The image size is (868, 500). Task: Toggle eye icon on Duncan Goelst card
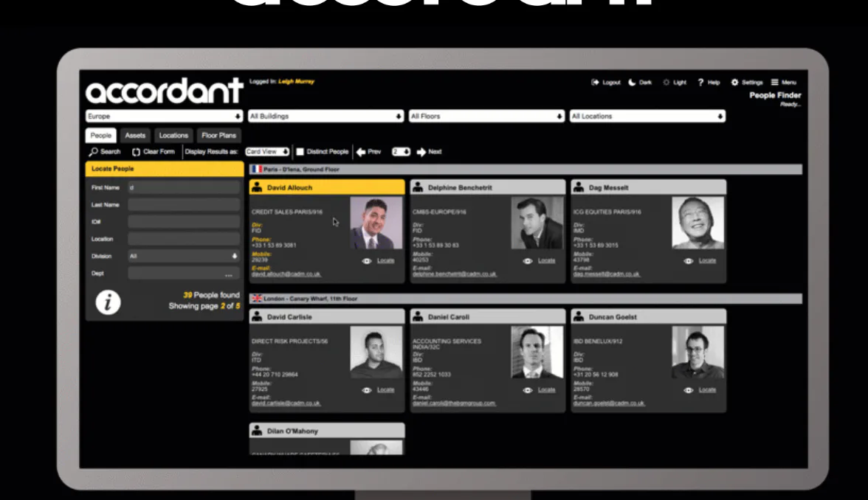(688, 391)
